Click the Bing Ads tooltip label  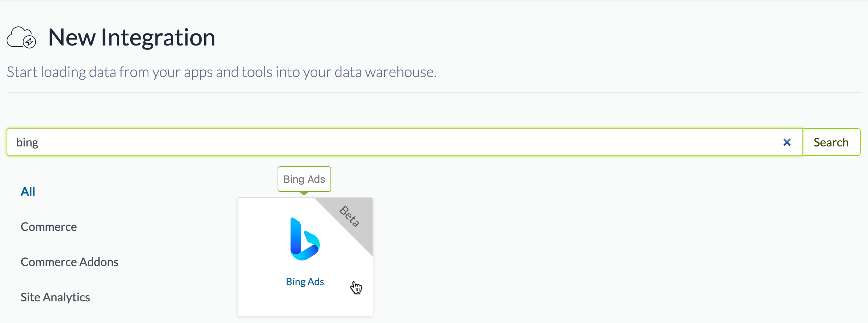[x=304, y=179]
